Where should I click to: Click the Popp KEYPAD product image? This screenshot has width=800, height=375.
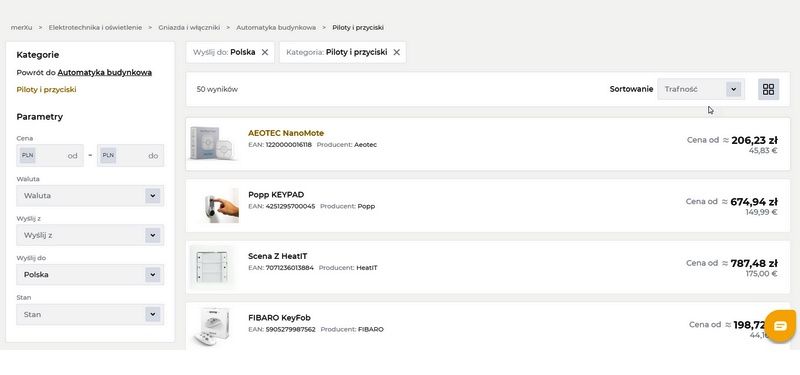tap(220, 205)
